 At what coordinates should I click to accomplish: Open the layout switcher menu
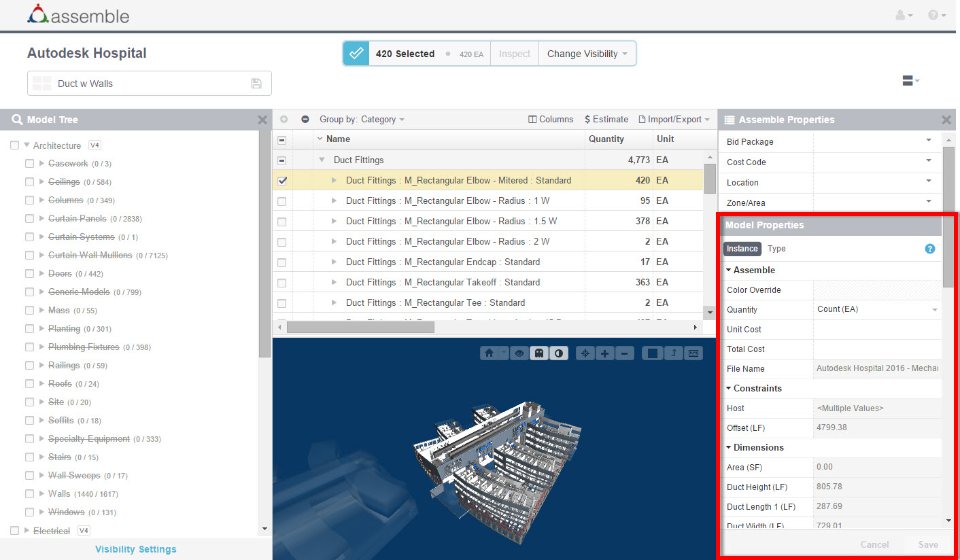pos(910,81)
